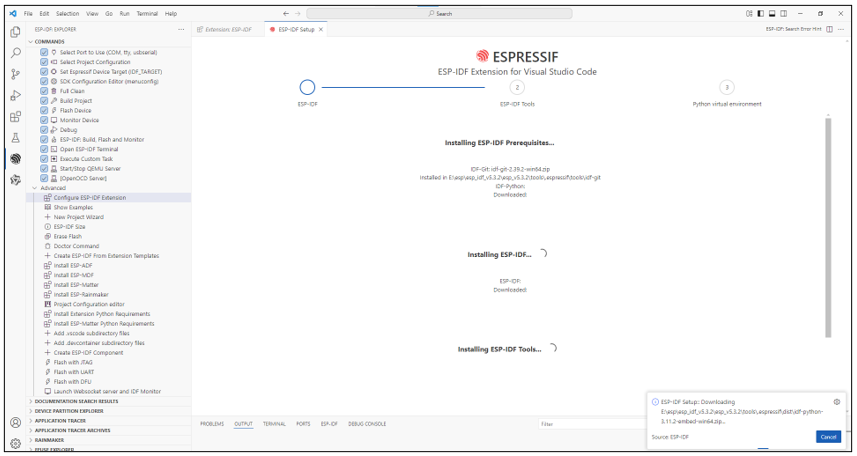Switch to the PORTS panel tab
Image resolution: width=857 pixels, height=456 pixels.
pos(303,424)
